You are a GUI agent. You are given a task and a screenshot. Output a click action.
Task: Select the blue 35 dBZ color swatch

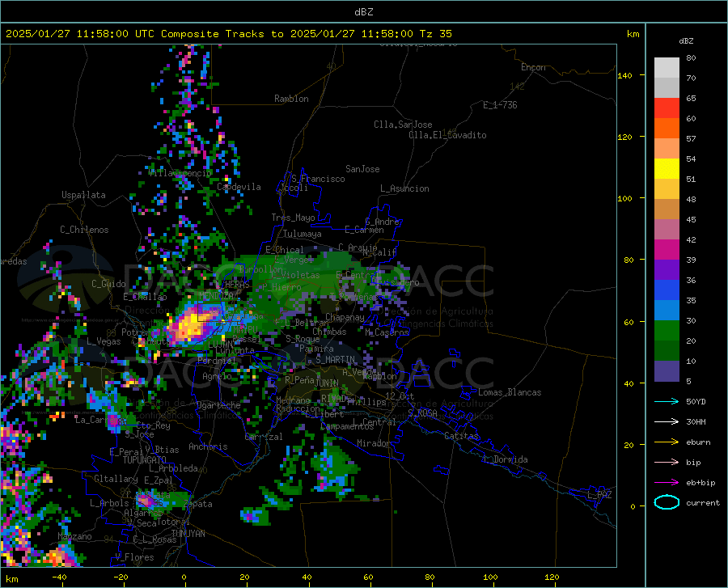(x=667, y=290)
